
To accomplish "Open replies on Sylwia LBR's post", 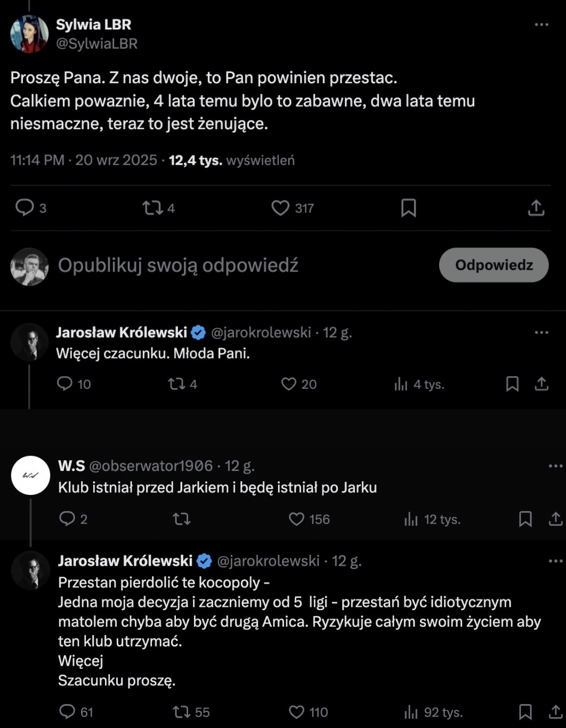I will pos(25,207).
